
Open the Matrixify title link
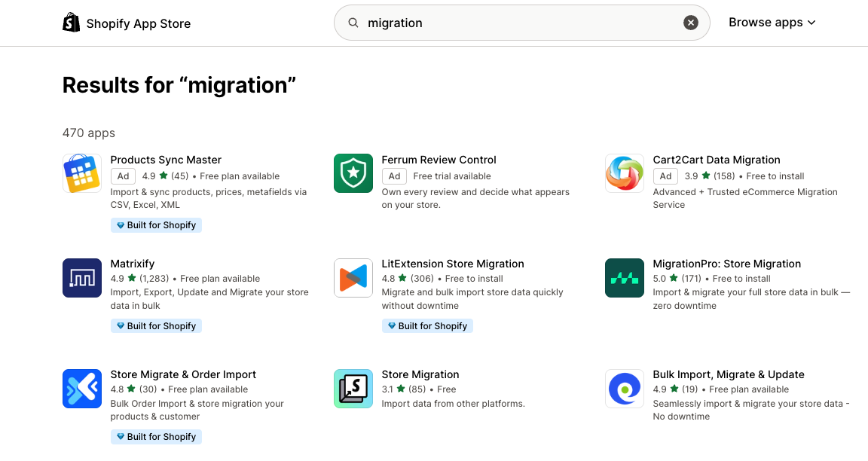tap(133, 264)
